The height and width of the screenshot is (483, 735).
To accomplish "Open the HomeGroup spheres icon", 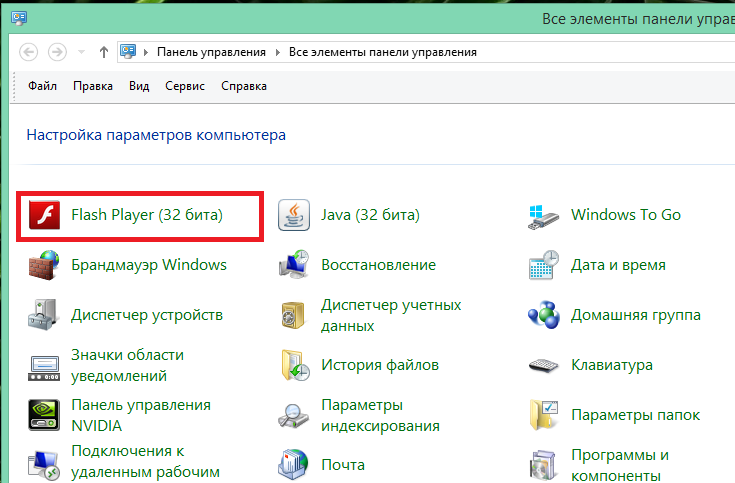I will (544, 315).
